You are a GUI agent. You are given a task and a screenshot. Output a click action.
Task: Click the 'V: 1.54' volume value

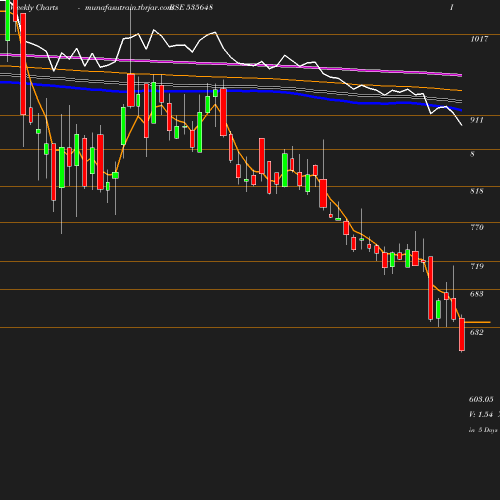(x=481, y=414)
